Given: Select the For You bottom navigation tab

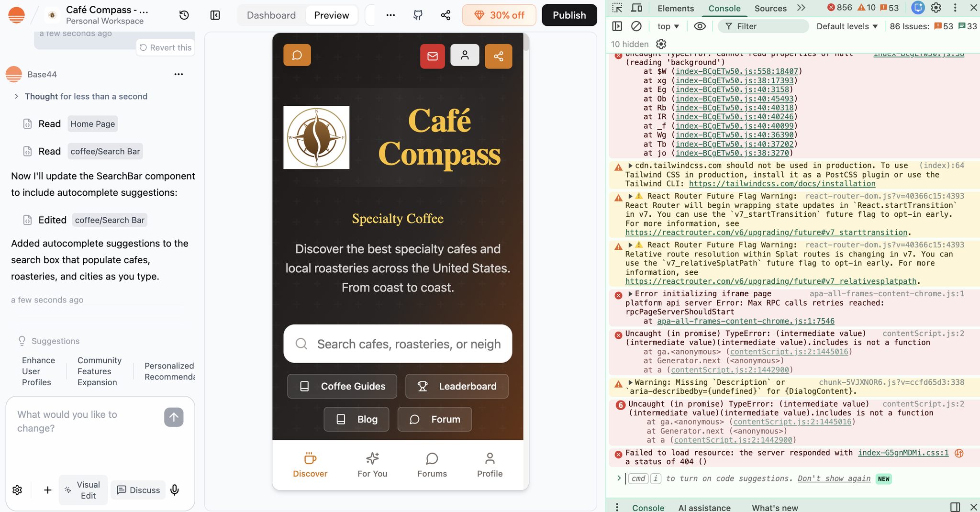Looking at the screenshot, I should (x=372, y=465).
